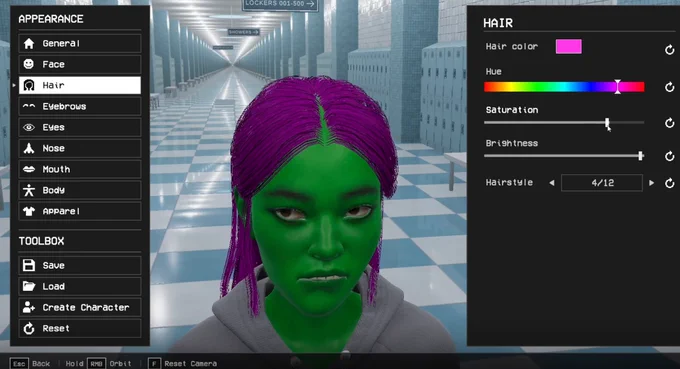This screenshot has height=369, width=680.
Task: Reset the Brightness slider
Action: point(670,156)
